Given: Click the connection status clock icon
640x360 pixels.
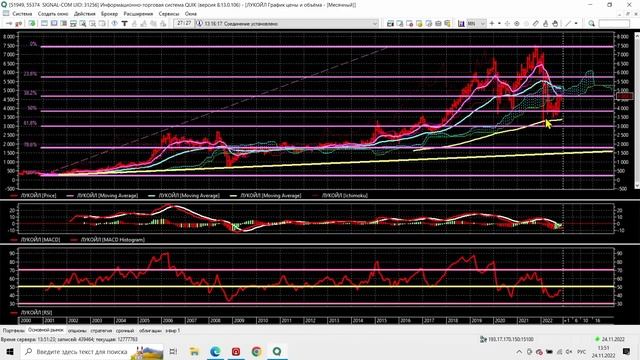Looking at the screenshot, I should pyautogui.click(x=200, y=24).
